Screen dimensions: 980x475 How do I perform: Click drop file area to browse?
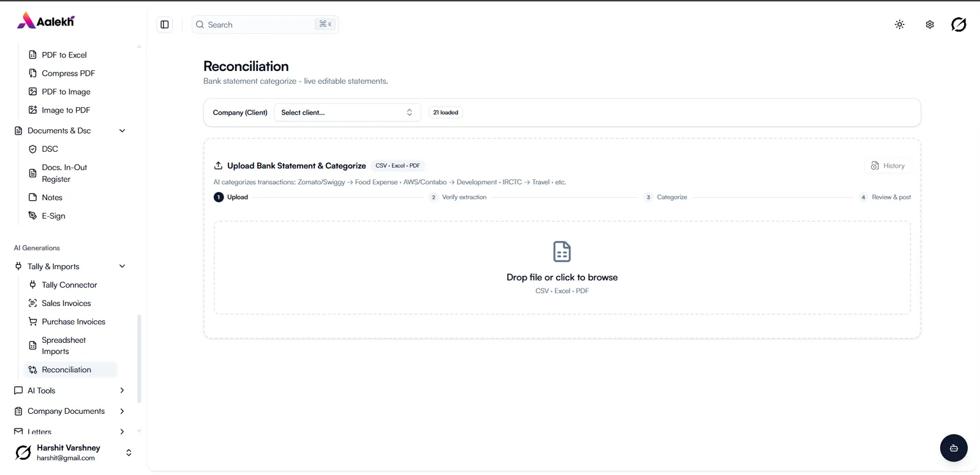click(562, 267)
